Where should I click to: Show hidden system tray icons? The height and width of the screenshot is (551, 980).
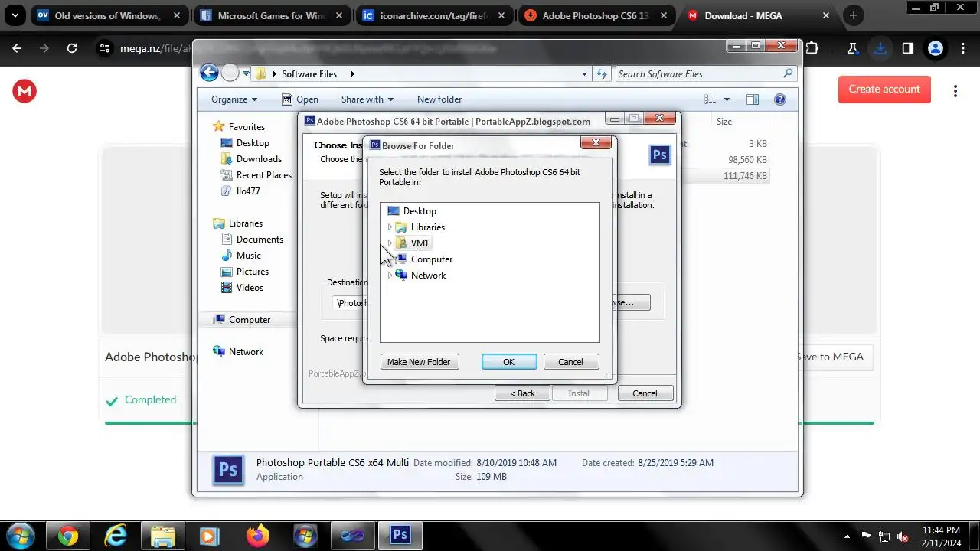847,536
